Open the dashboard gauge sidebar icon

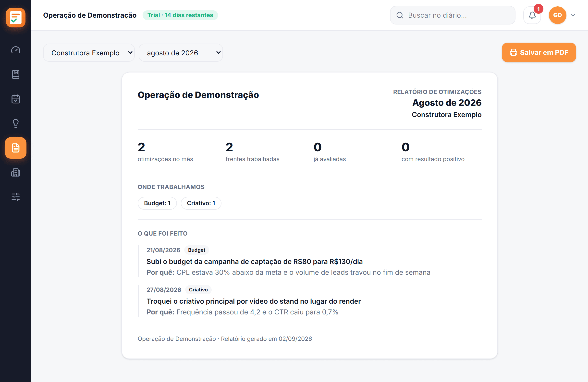[16, 50]
